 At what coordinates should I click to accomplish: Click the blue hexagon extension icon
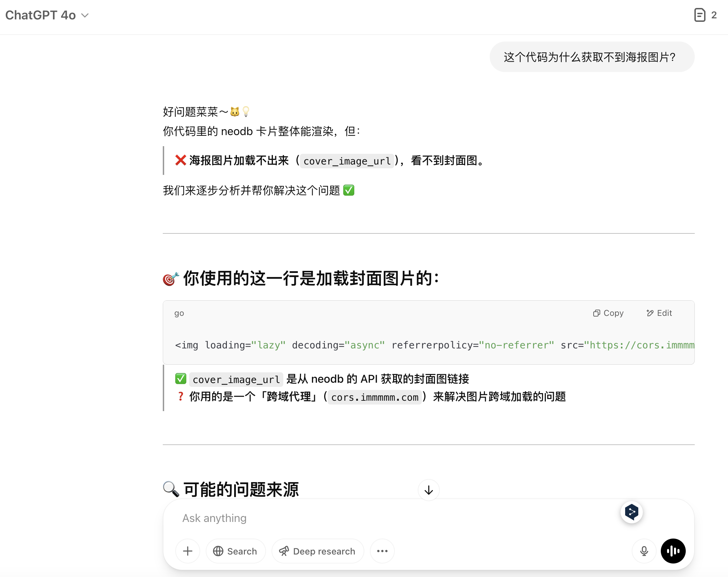click(632, 512)
